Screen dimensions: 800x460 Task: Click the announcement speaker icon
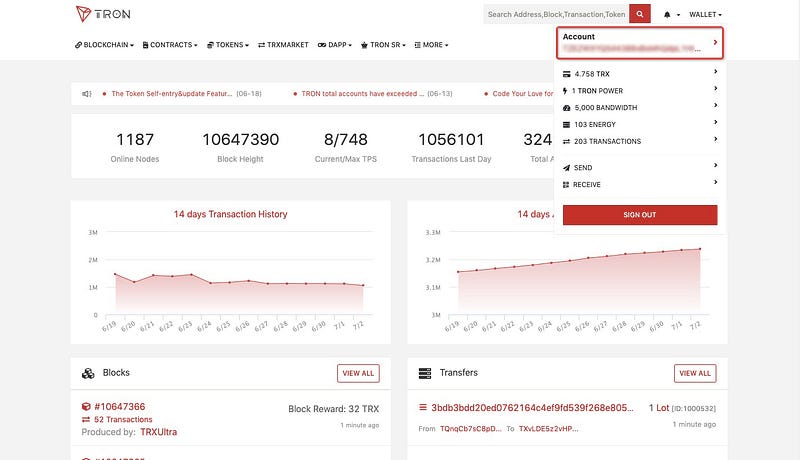87,94
